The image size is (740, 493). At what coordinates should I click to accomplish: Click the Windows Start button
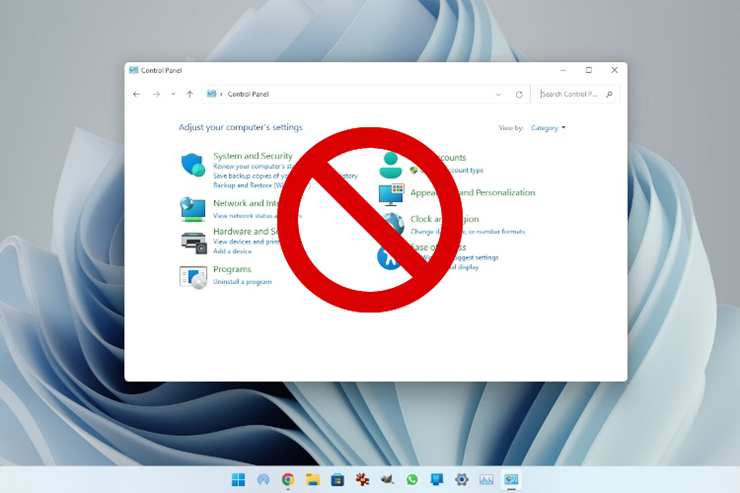(x=239, y=480)
